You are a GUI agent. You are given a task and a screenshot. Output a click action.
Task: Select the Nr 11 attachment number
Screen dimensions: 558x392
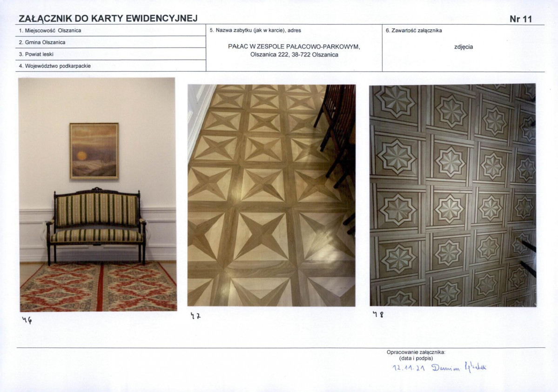(x=521, y=19)
